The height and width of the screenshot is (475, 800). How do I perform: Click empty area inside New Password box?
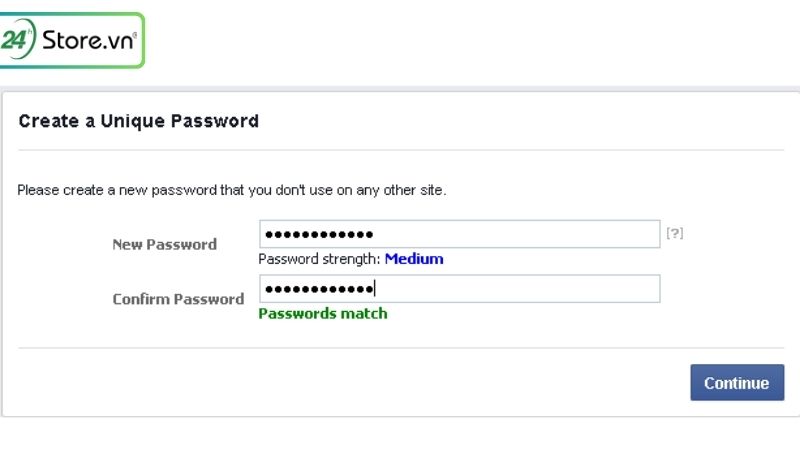coord(515,234)
